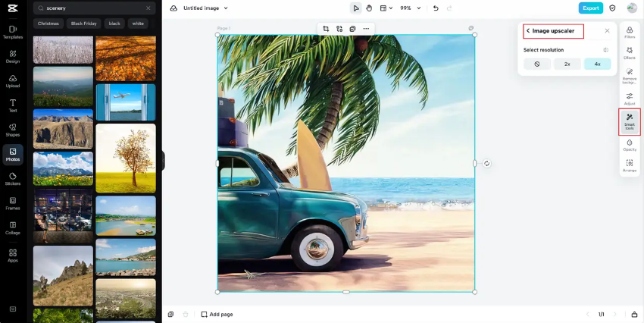
Task: Select the Photos sidebar tab
Action: pyautogui.click(x=13, y=155)
